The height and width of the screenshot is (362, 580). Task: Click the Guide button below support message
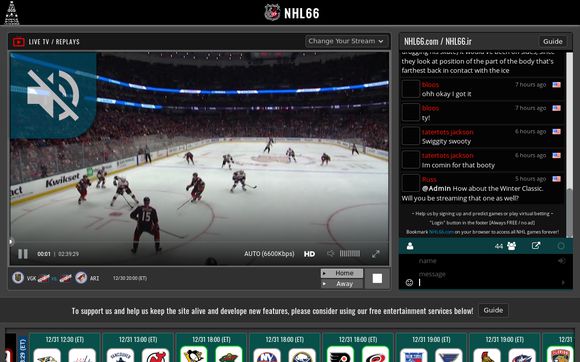click(493, 310)
